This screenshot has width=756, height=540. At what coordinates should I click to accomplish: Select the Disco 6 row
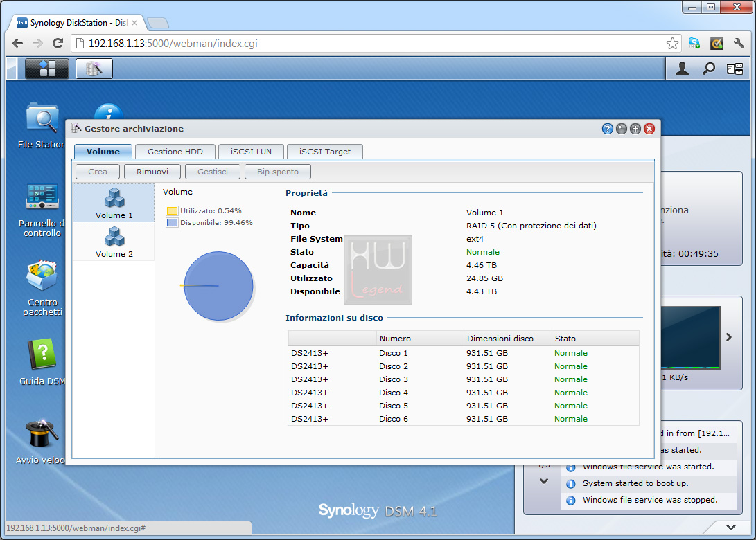[464, 419]
